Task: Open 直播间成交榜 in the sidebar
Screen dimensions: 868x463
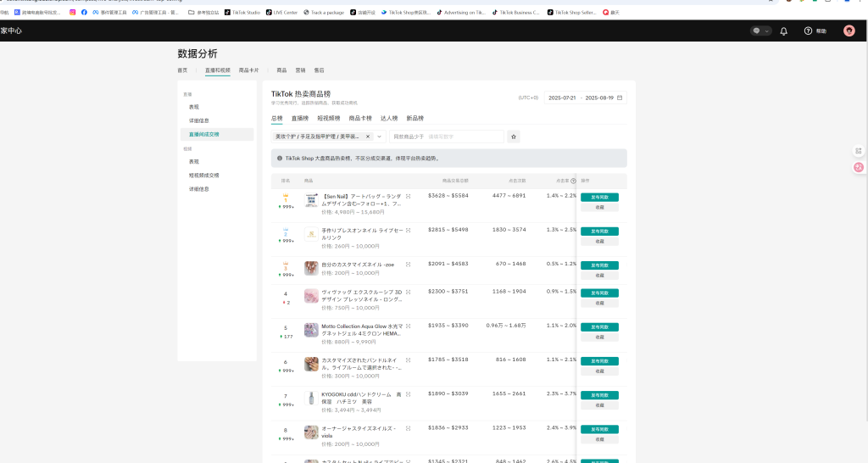Action: pyautogui.click(x=217, y=135)
